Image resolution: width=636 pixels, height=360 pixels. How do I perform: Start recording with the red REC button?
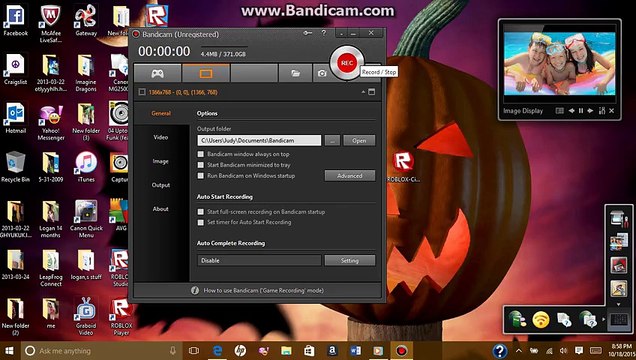coord(347,63)
